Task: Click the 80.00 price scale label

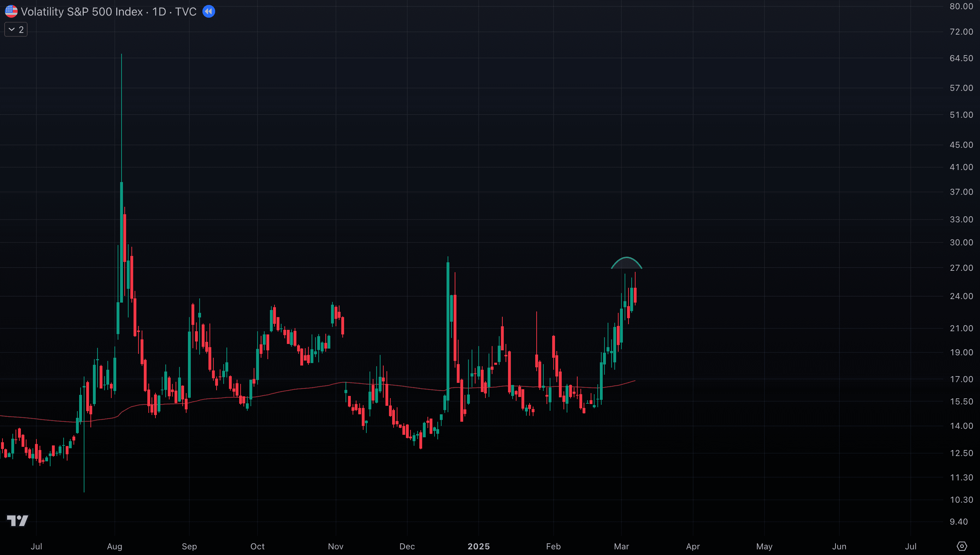Action: [961, 6]
